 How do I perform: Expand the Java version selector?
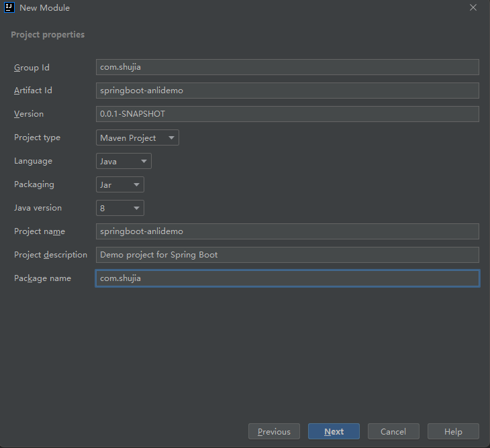pyautogui.click(x=120, y=209)
